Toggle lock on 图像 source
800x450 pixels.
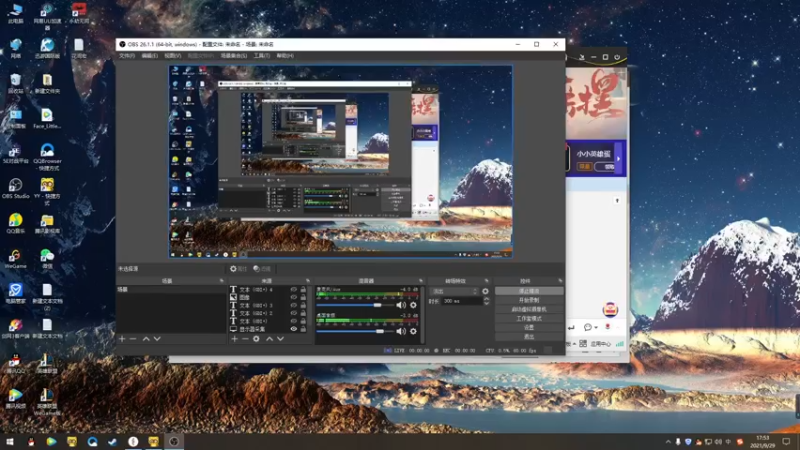[x=303, y=297]
